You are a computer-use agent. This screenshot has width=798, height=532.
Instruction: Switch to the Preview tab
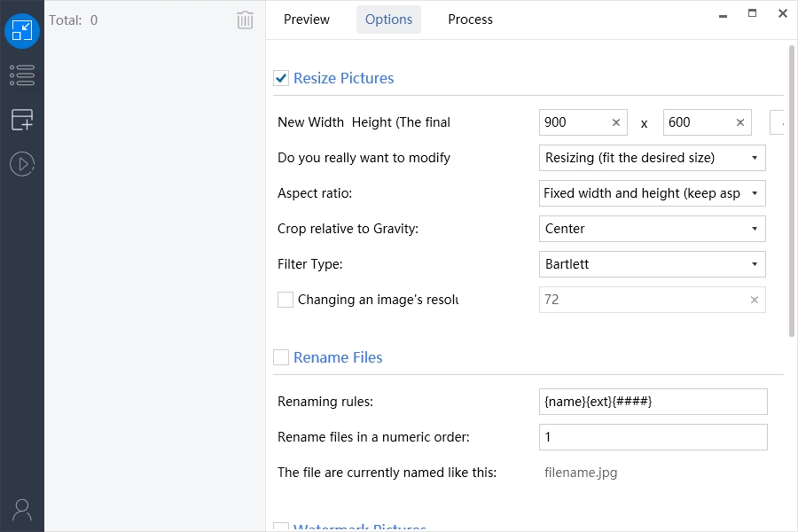tap(307, 20)
